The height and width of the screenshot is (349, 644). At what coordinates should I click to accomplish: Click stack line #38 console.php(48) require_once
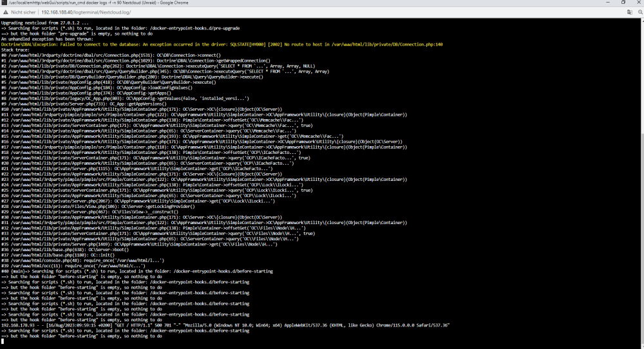click(82, 260)
